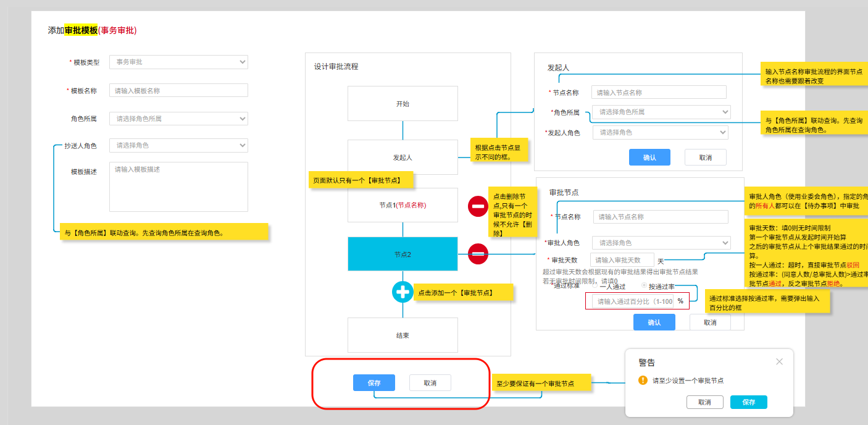Click the 模板名称 input field
This screenshot has height=425, width=868.
[178, 91]
